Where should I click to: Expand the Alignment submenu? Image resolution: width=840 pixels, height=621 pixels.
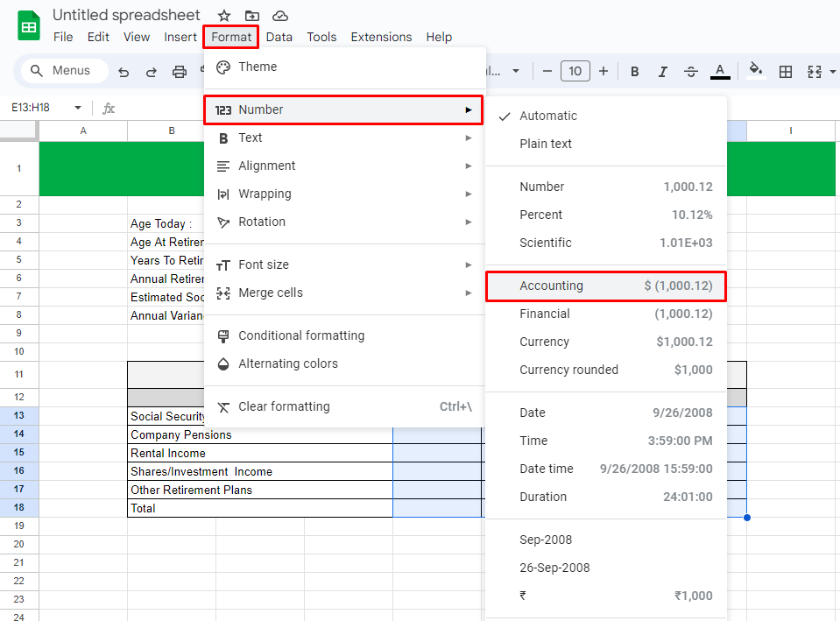[x=344, y=166]
